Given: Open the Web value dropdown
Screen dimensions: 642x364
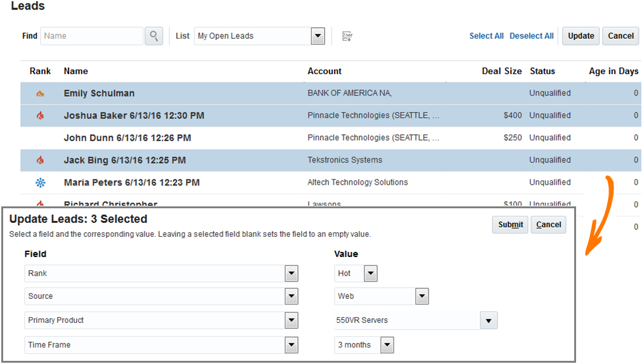Looking at the screenshot, I should pyautogui.click(x=422, y=296).
